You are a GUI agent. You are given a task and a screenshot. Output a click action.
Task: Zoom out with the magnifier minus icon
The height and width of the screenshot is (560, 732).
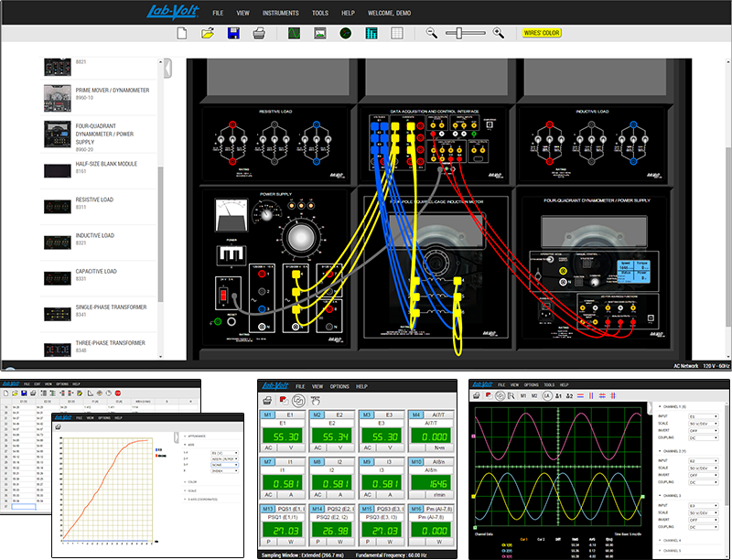pyautogui.click(x=432, y=33)
